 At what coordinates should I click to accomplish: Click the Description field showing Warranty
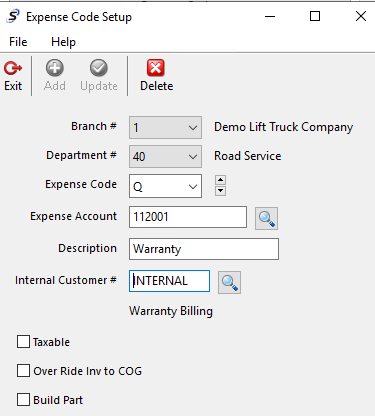pyautogui.click(x=204, y=249)
